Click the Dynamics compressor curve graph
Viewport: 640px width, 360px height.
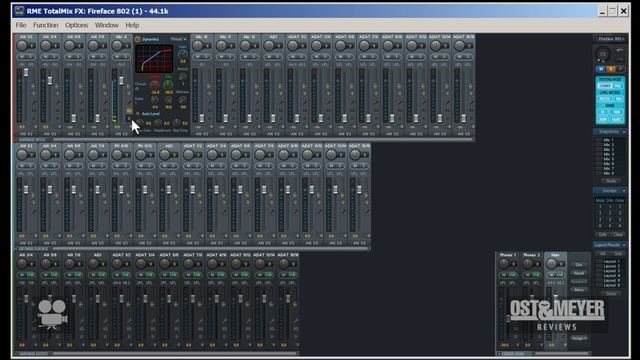point(154,58)
